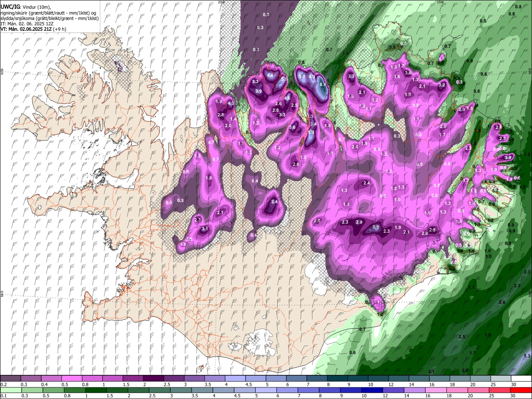Pick the 8 dark teal snow legend swatch

[337, 379]
